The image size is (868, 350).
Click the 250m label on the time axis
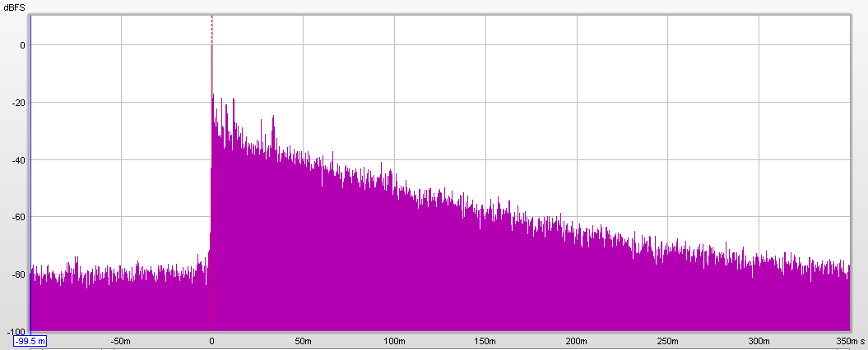click(668, 340)
